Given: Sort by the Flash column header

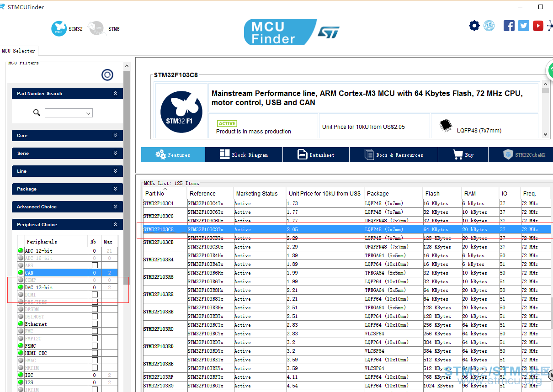Looking at the screenshot, I should [442, 193].
